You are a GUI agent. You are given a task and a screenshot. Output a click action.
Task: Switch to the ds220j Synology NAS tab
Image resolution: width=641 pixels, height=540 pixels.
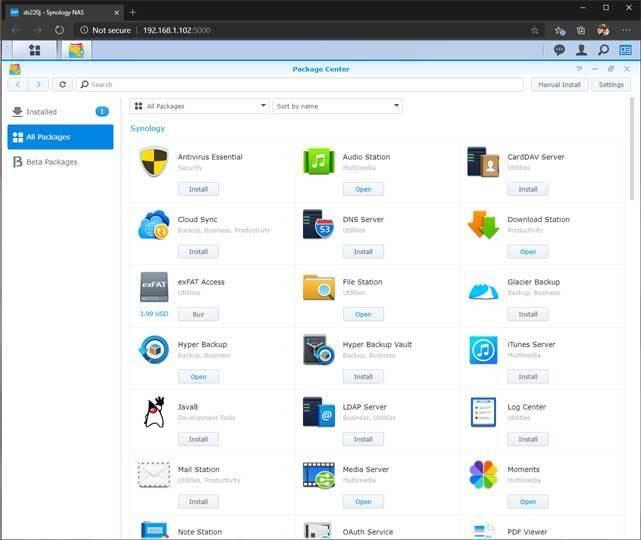coord(65,12)
